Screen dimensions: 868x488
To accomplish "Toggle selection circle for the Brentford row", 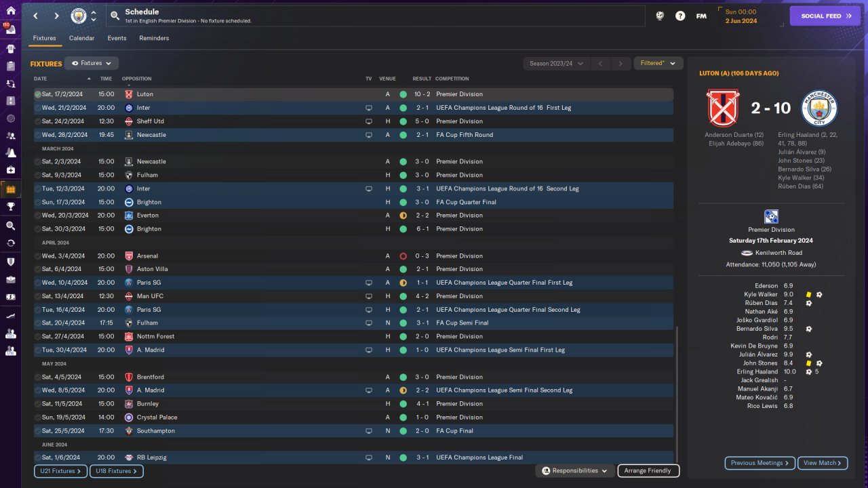I will [38, 377].
